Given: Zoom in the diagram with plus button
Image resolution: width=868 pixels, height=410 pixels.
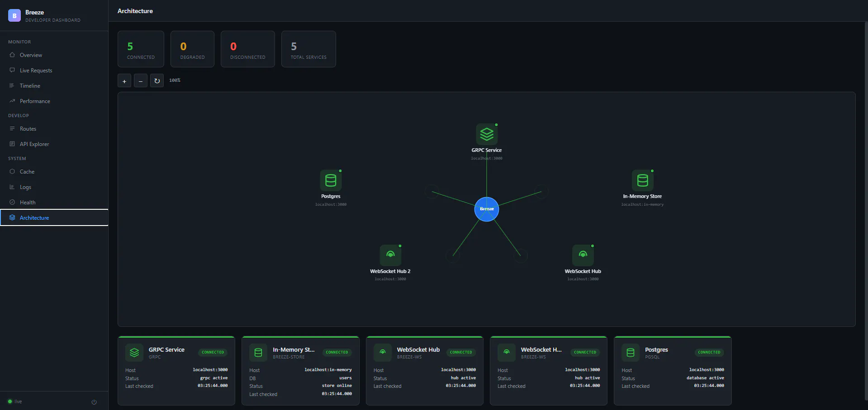Looking at the screenshot, I should coord(124,81).
